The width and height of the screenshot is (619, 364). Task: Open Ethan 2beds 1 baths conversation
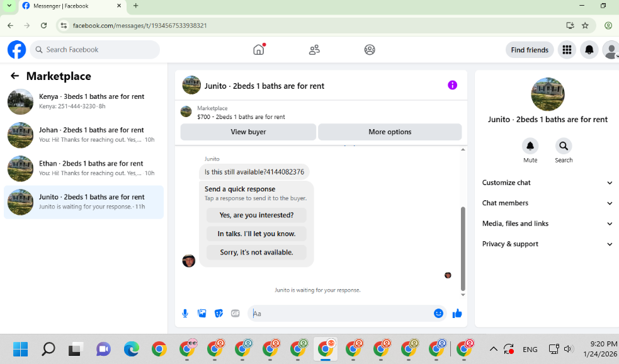tap(84, 169)
